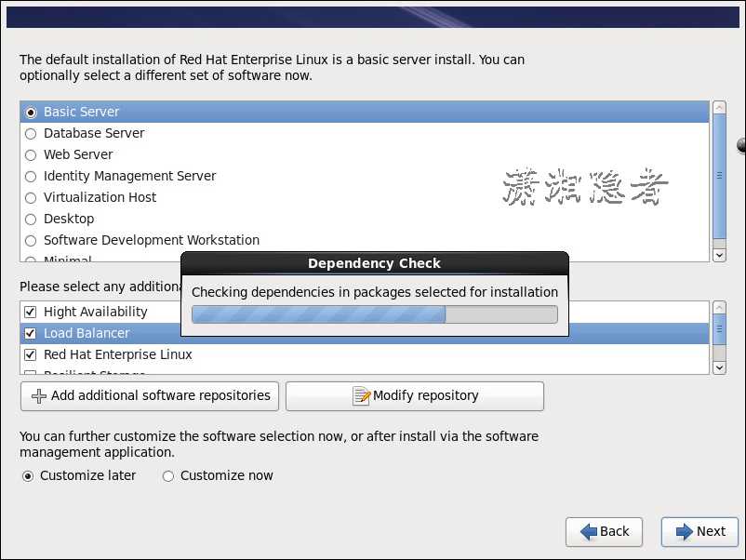
Task: Click software list scrollbar up arrow
Action: [719, 107]
